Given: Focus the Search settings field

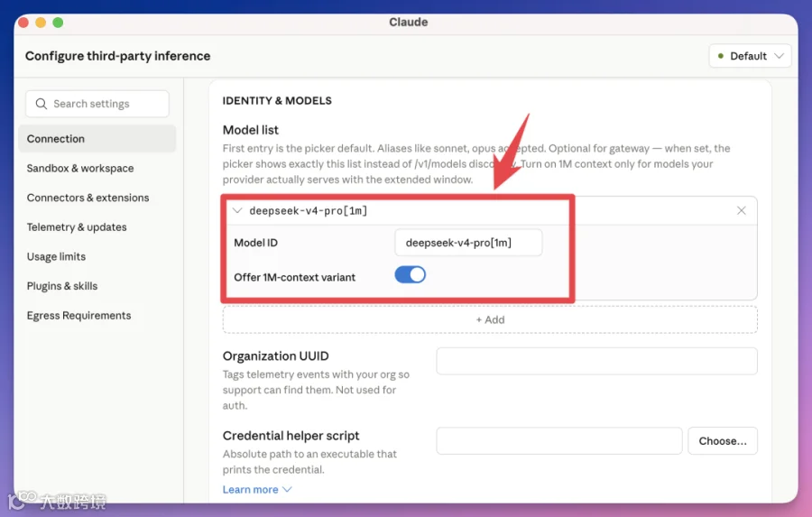Looking at the screenshot, I should [97, 104].
